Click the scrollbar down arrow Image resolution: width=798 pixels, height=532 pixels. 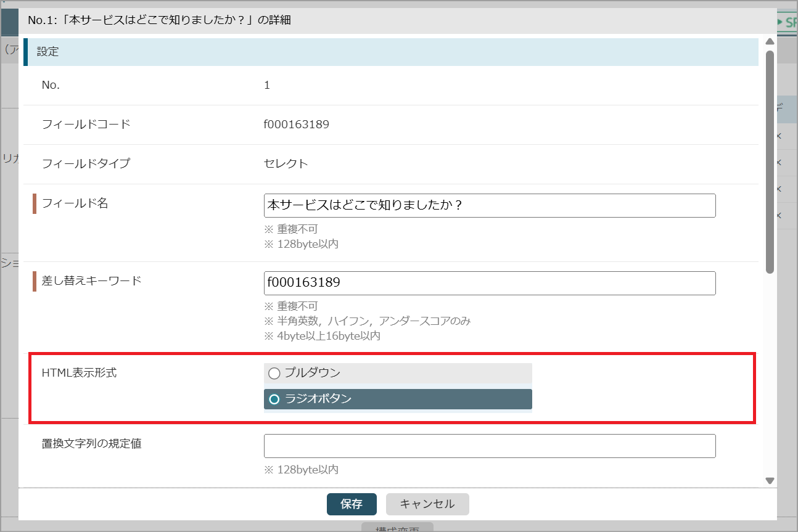[770, 480]
